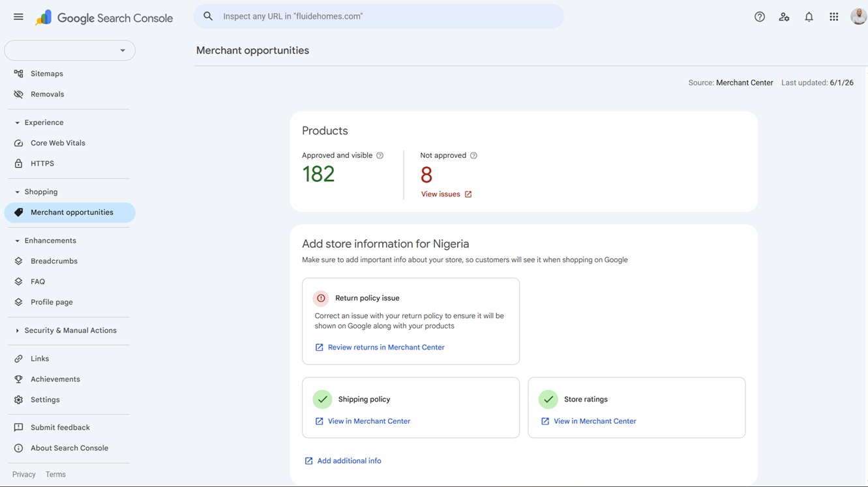Click the Achievements trophy icon

coord(18,379)
